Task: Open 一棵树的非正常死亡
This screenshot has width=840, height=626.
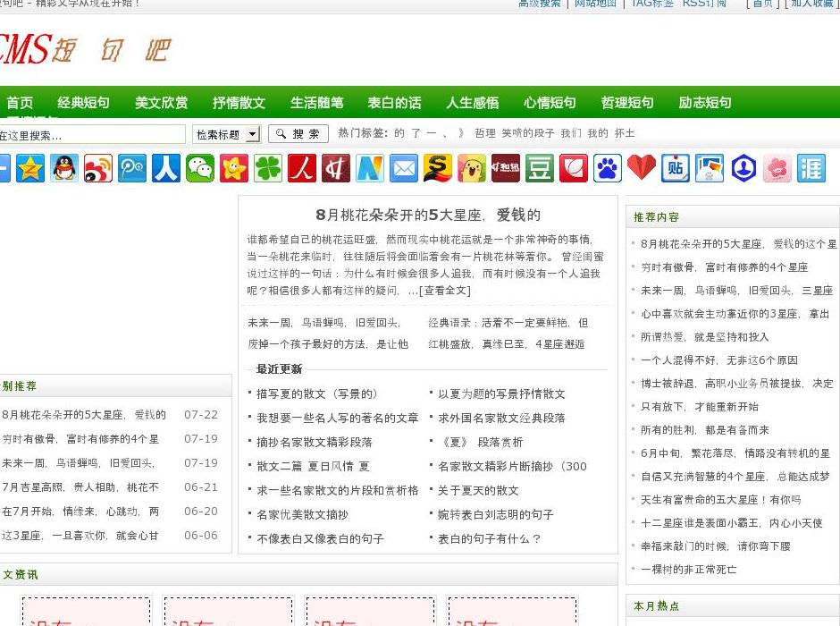Action: (x=688, y=569)
